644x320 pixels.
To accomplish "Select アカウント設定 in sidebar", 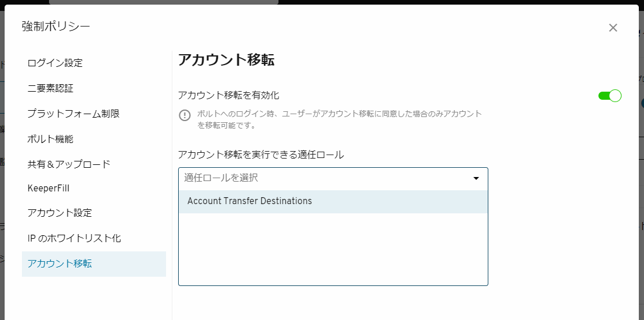I will tap(59, 213).
